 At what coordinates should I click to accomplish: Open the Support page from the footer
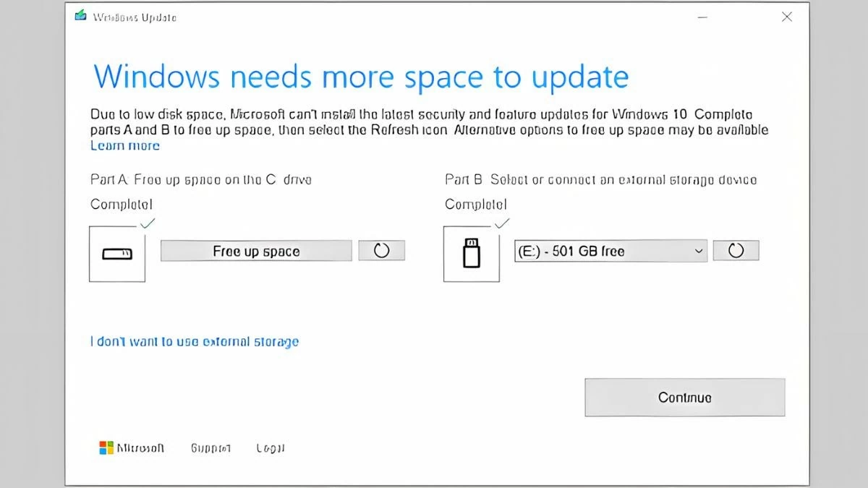tap(210, 448)
